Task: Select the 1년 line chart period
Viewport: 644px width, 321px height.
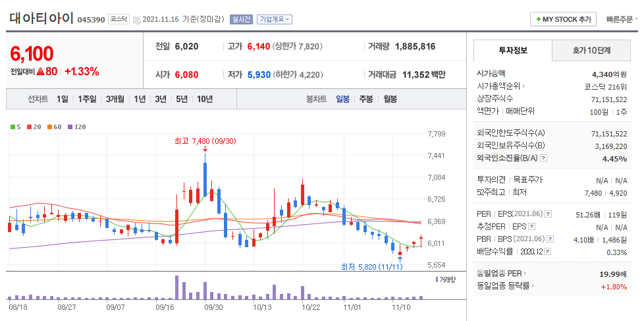Action: coord(140,99)
